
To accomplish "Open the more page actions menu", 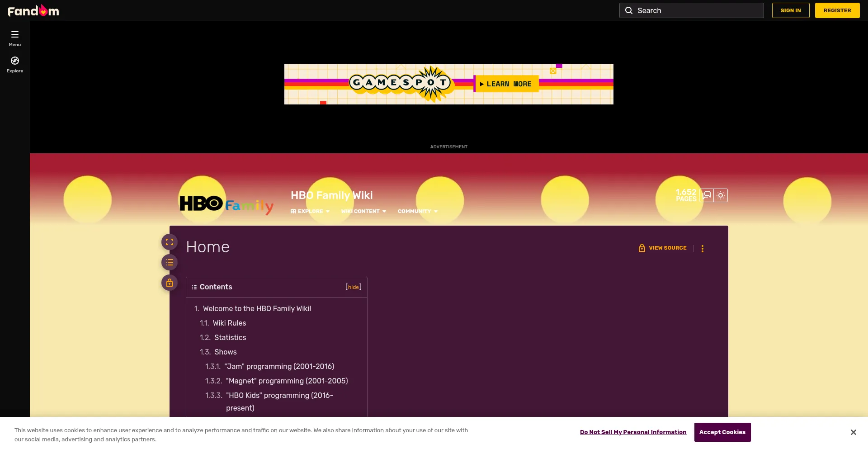I will tap(703, 248).
